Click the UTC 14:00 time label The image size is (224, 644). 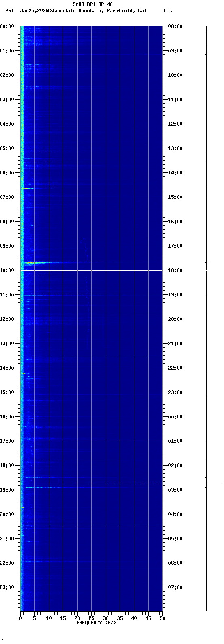click(175, 173)
